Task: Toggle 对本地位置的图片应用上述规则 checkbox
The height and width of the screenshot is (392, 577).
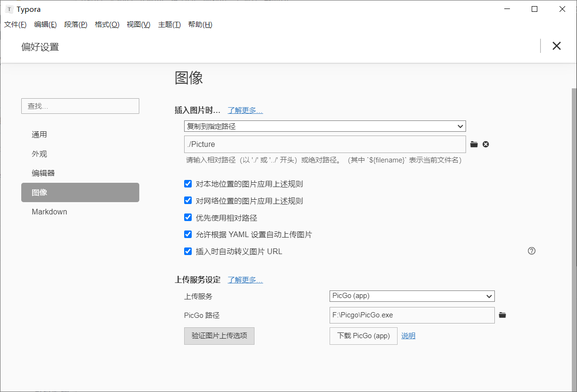Action: (x=188, y=184)
